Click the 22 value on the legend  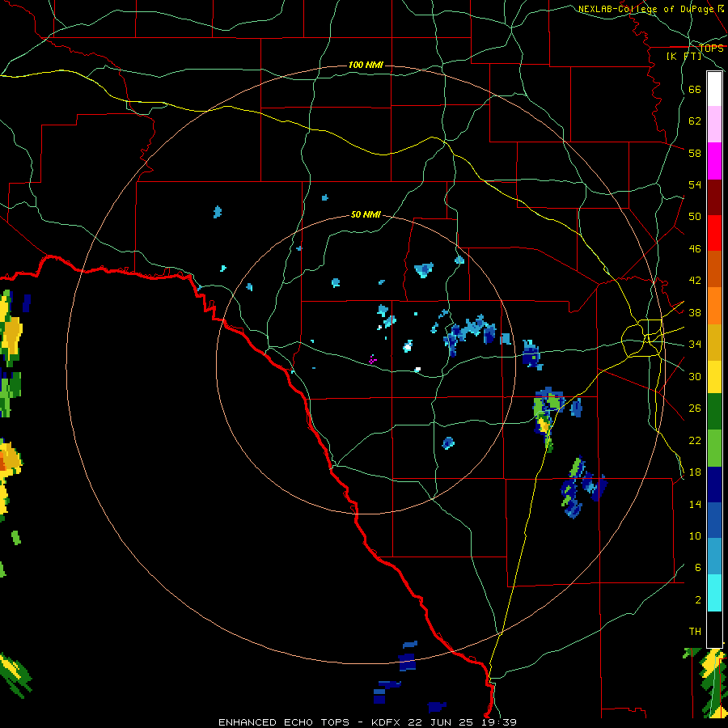pos(695,440)
